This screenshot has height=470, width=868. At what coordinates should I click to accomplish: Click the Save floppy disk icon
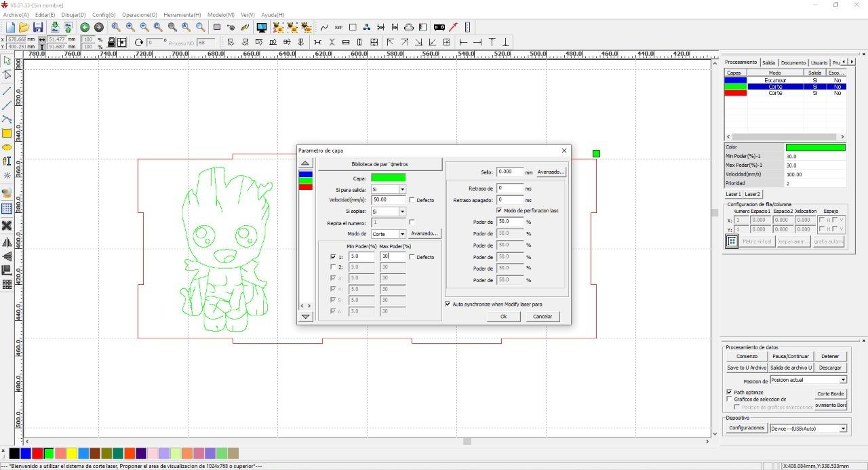click(x=38, y=27)
